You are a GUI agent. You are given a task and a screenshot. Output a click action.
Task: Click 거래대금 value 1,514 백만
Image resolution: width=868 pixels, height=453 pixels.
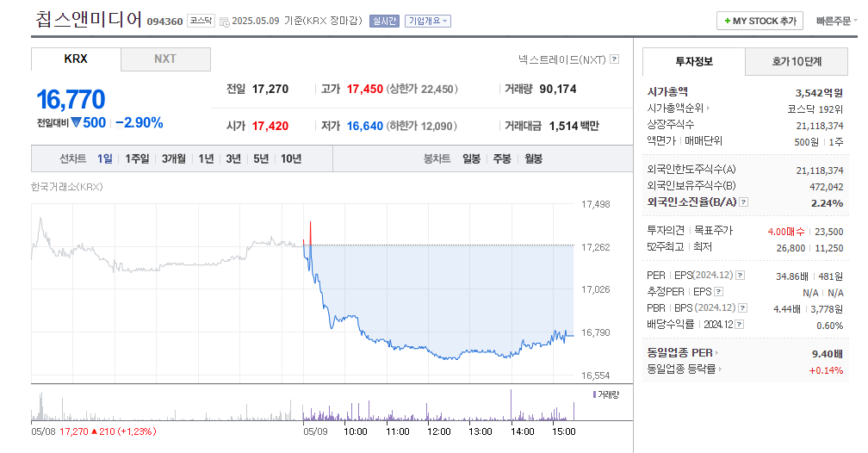(574, 127)
